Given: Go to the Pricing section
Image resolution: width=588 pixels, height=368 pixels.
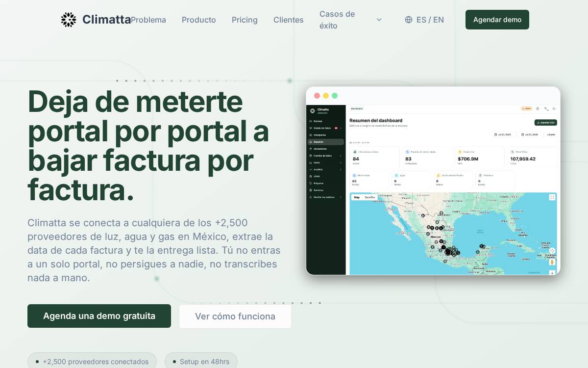Looking at the screenshot, I should pos(245,20).
